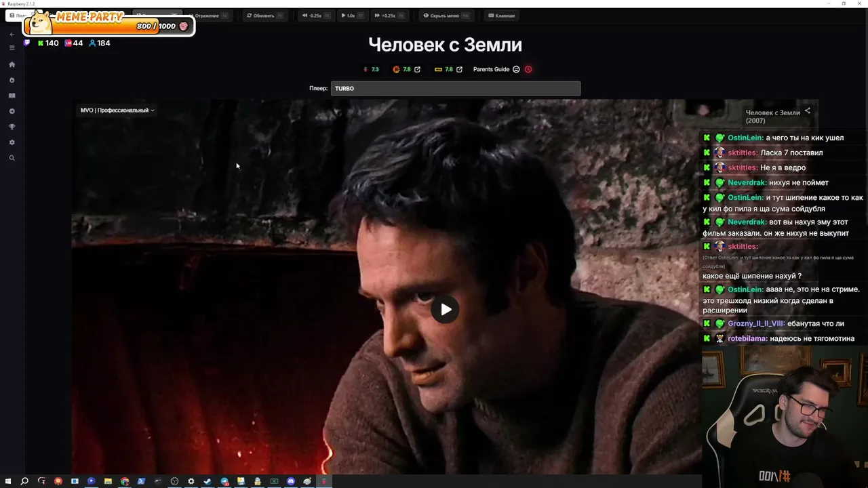868x488 pixels.
Task: Click the Kick viewer count 140
Action: tap(48, 43)
